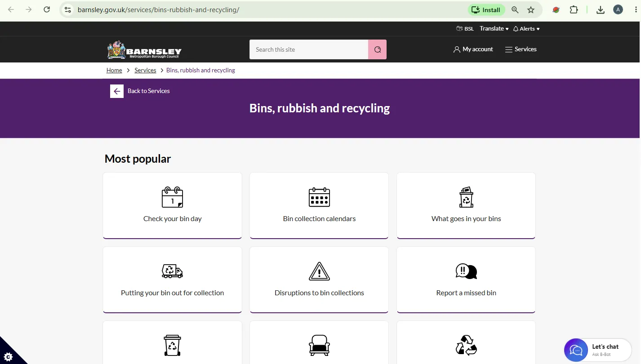The height and width of the screenshot is (364, 641).
Task: Open What goes in your bins
Action: [x=466, y=219]
